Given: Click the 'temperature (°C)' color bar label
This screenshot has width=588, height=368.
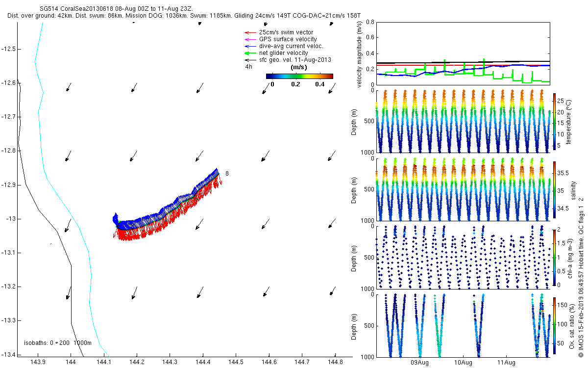Looking at the screenshot, I should point(569,121).
